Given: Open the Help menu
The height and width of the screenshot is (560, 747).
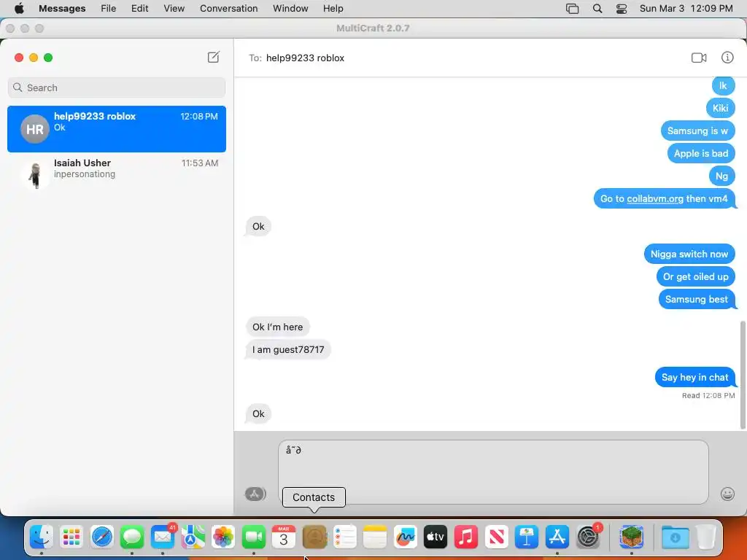Looking at the screenshot, I should coord(333,8).
